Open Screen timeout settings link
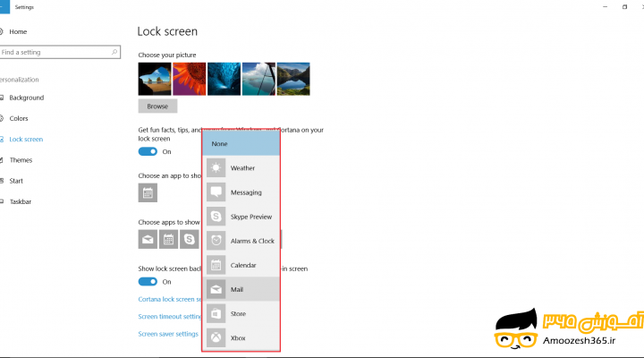The height and width of the screenshot is (358, 644). click(x=170, y=317)
